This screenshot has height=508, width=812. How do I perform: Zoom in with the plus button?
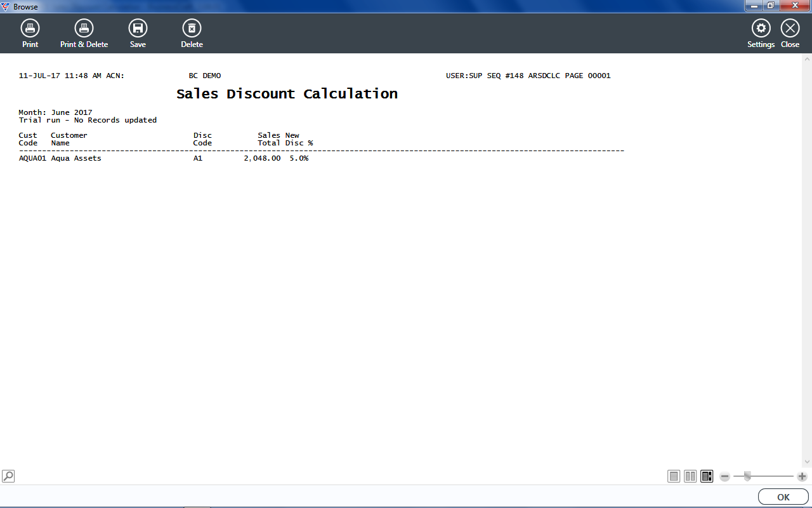802,476
